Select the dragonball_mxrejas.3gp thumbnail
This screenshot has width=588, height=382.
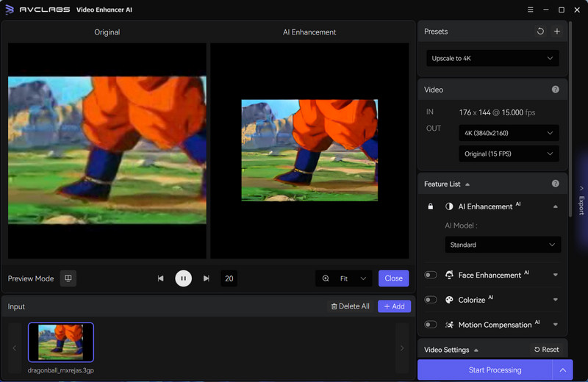(x=61, y=342)
